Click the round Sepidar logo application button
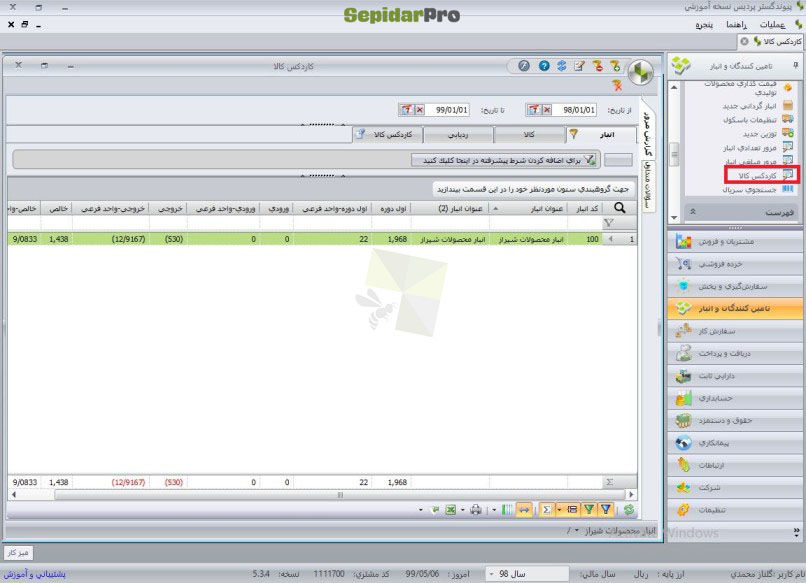The height and width of the screenshot is (583, 806). coord(640,72)
